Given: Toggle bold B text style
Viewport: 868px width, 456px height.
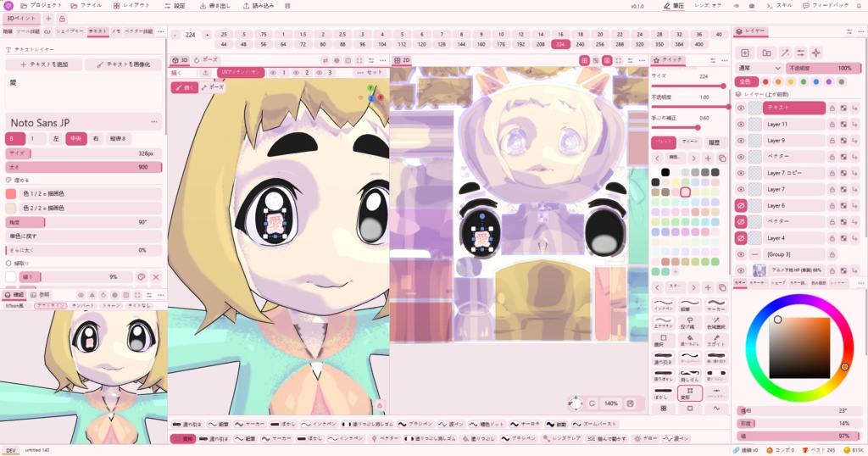Looking at the screenshot, I should click(15, 138).
